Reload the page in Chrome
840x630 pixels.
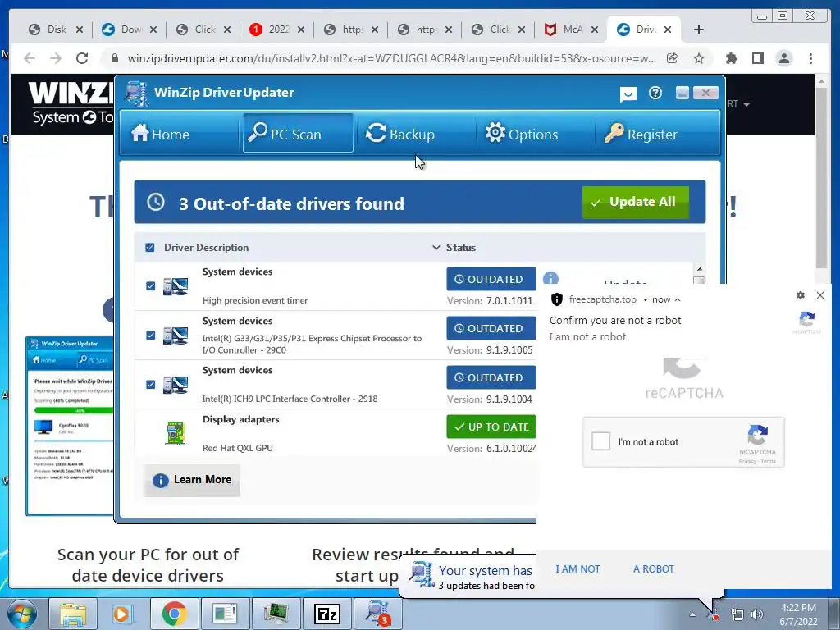click(82, 58)
